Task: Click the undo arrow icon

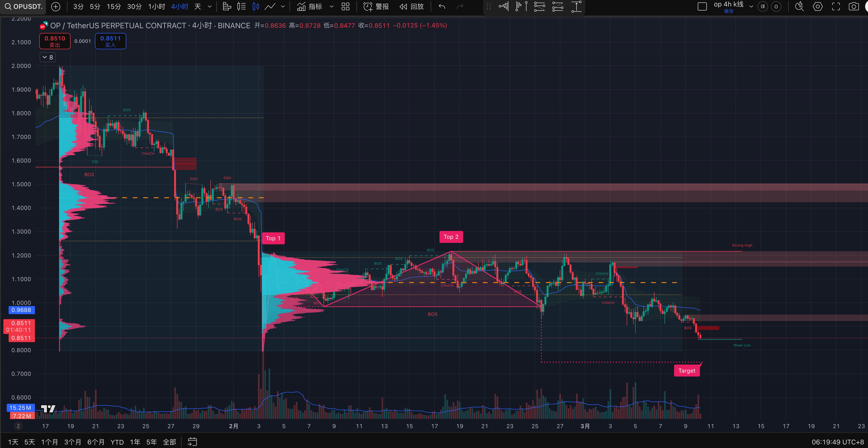Action: [442, 6]
